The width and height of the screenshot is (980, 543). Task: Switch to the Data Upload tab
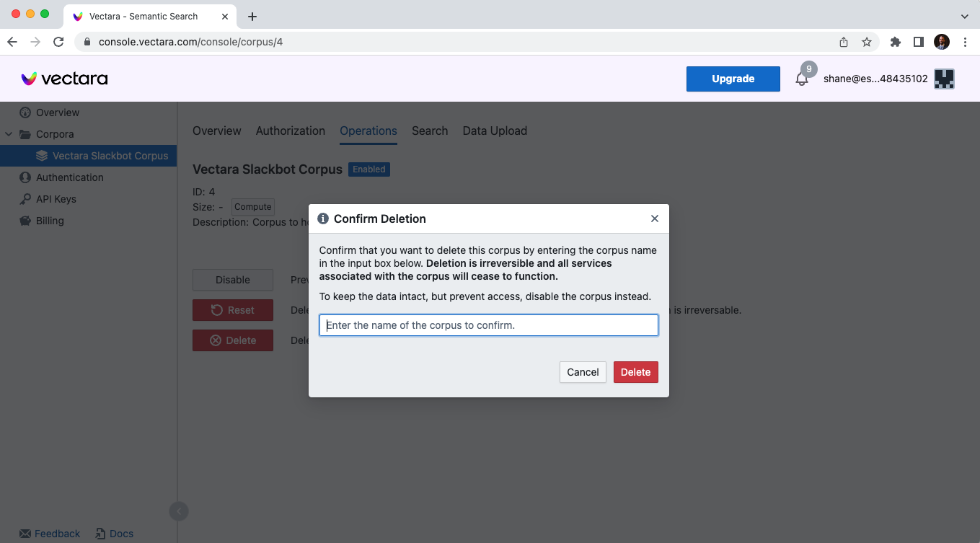[495, 131]
